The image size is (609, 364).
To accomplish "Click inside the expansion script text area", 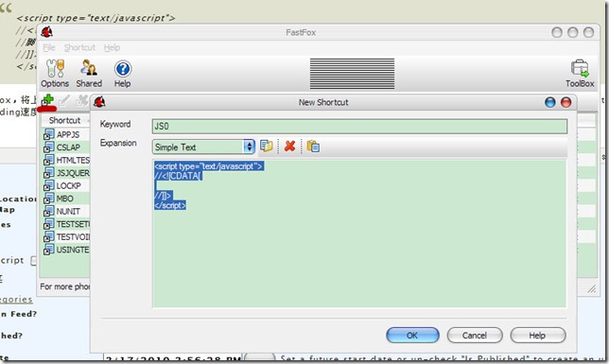I will (359, 234).
